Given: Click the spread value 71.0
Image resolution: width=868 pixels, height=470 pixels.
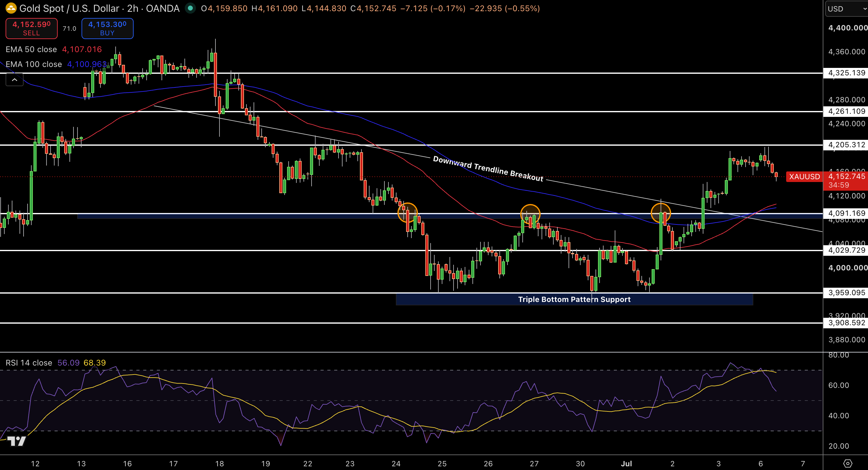Looking at the screenshot, I should click(69, 28).
